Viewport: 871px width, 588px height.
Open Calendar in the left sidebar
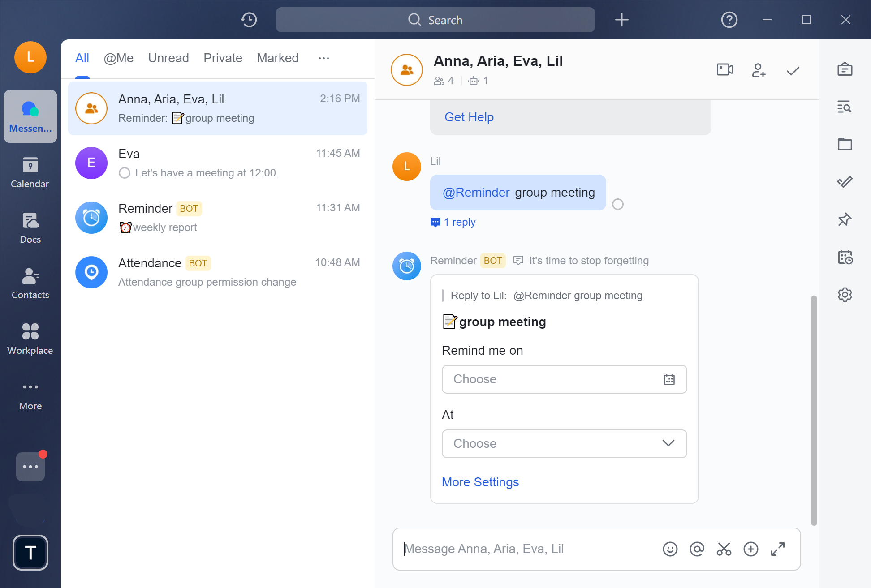point(30,172)
